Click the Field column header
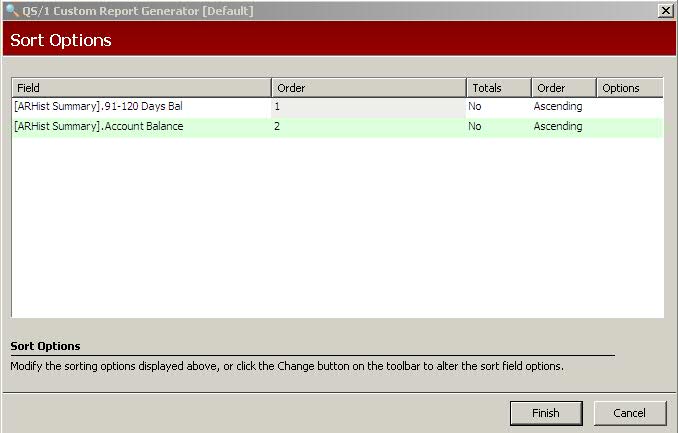The image size is (678, 433). 141,88
